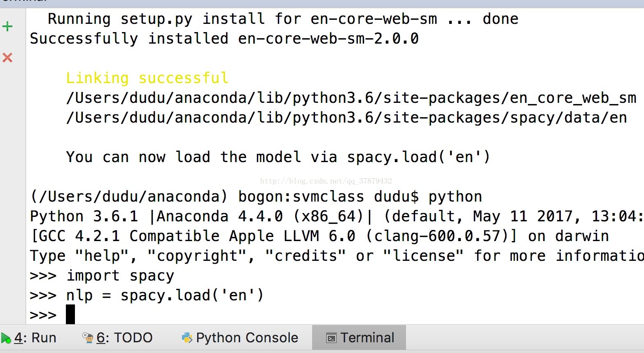Click the TODO tool window icon
This screenshot has width=644, height=353.
pyautogui.click(x=88, y=338)
